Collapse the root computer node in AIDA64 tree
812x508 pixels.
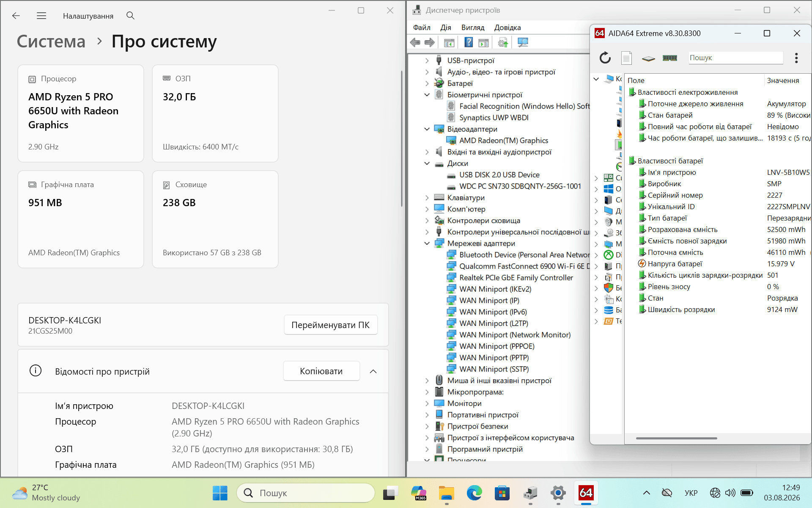[x=596, y=79]
